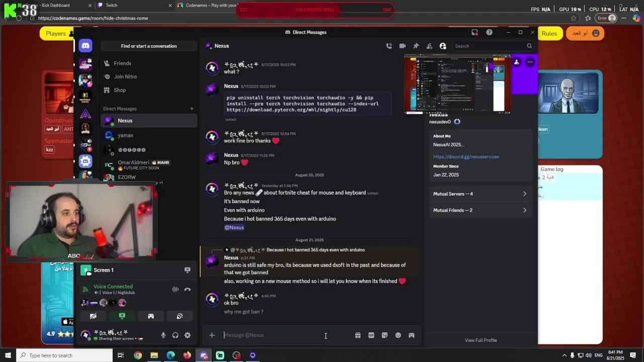Open the Join Nitro page
The width and height of the screenshot is (644, 362).
pos(149,76)
